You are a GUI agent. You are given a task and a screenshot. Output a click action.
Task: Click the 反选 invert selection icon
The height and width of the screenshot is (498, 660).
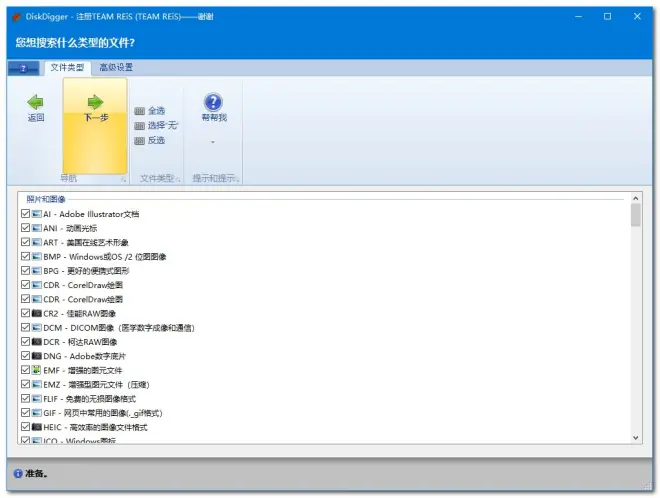139,141
